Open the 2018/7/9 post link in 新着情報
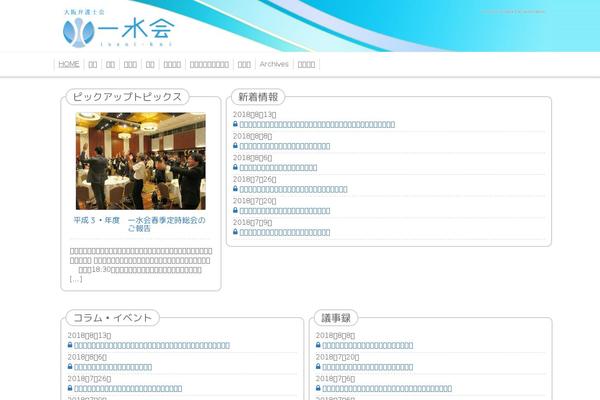The image size is (600, 400). pyautogui.click(x=285, y=232)
